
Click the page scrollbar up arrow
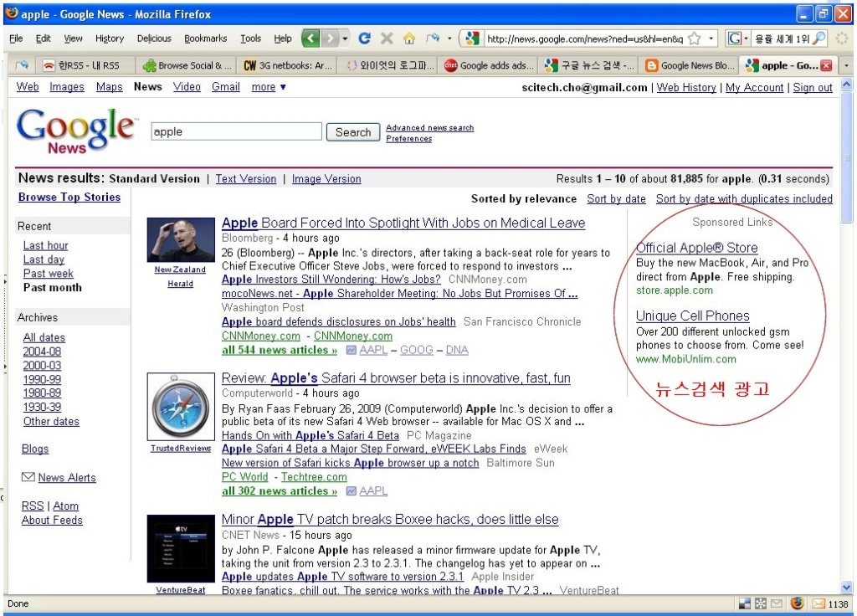847,85
